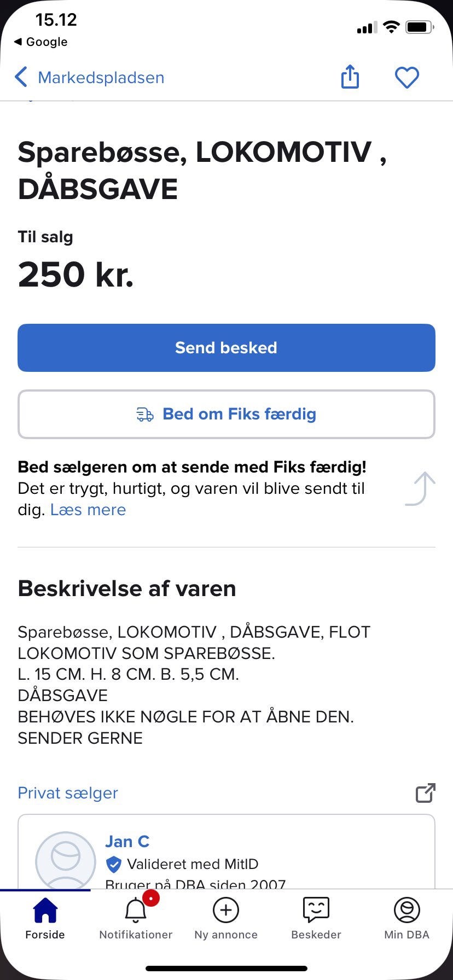The width and height of the screenshot is (453, 980).
Task: Tap the seller avatar placeholder
Action: click(x=66, y=860)
